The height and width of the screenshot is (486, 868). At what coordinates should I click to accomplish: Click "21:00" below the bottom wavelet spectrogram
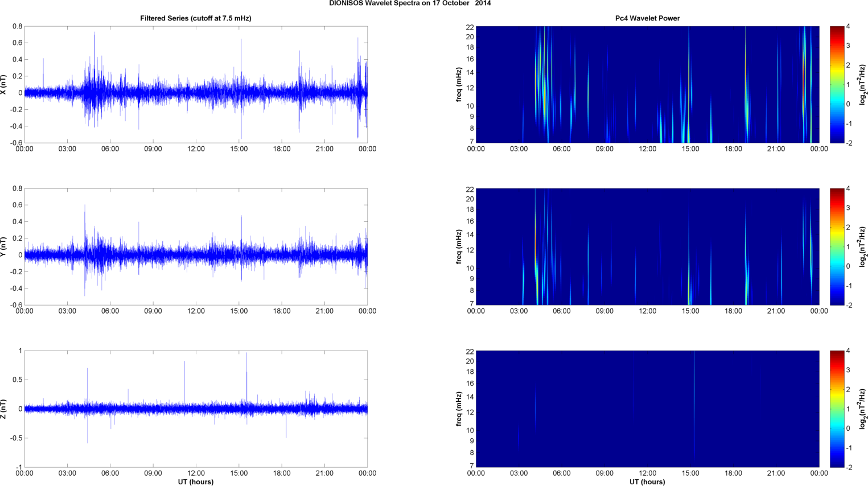(x=776, y=473)
